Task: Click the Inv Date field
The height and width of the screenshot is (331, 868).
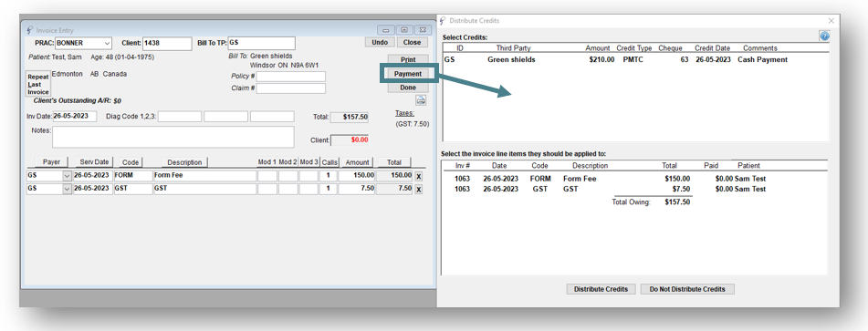Action: (x=75, y=117)
